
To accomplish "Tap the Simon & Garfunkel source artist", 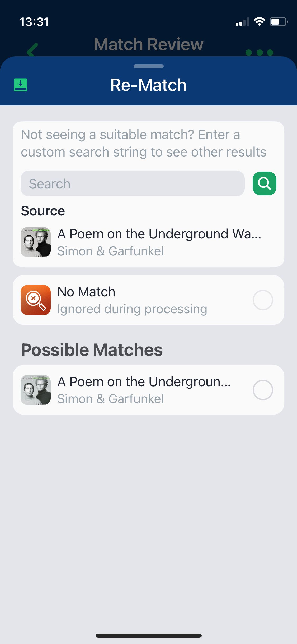I will click(111, 251).
